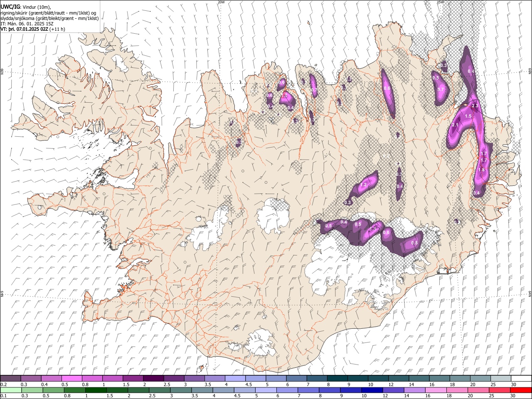Screen dimensions: 532x399
Task: Select the deep blue rain-scale swatch at 10
Action: pos(372,390)
